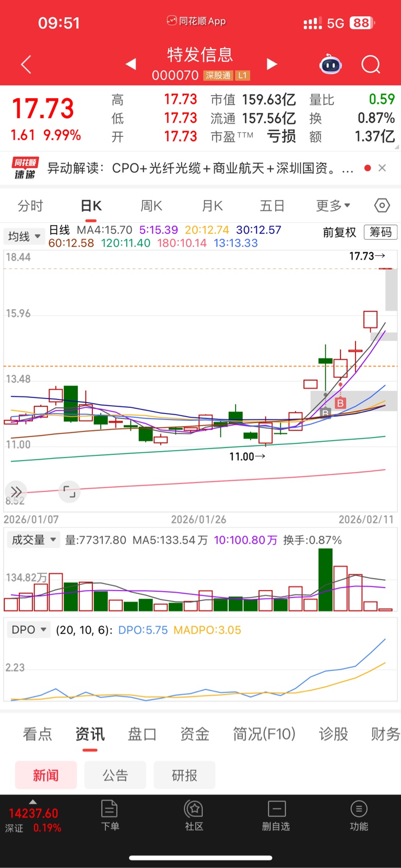Go to next stock with right triangle

point(272,64)
